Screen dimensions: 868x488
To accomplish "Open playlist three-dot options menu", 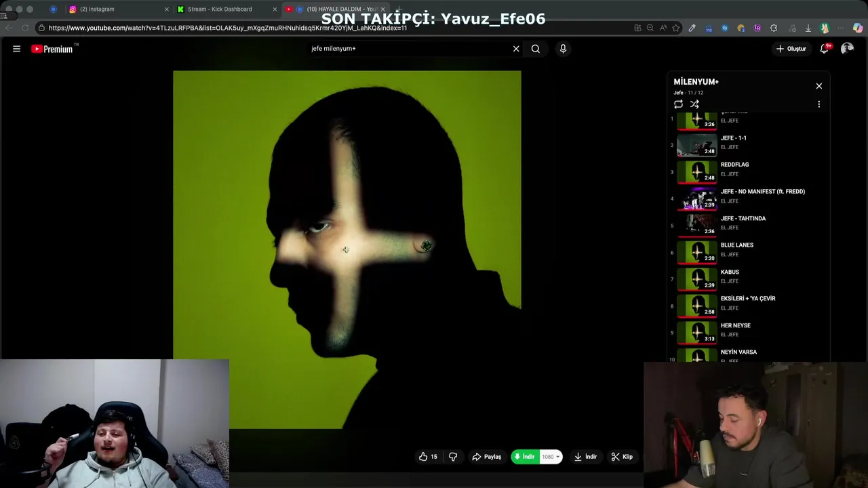I will [x=819, y=104].
